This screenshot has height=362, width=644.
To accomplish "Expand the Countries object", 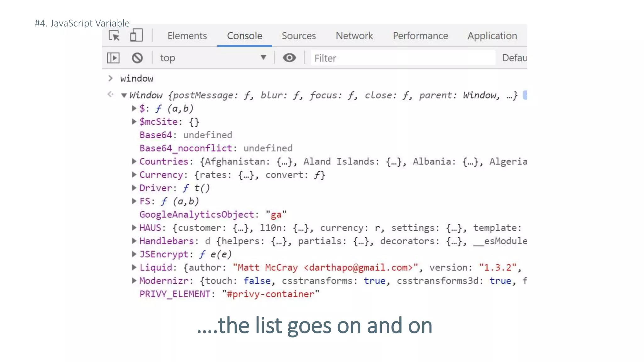I will click(134, 161).
